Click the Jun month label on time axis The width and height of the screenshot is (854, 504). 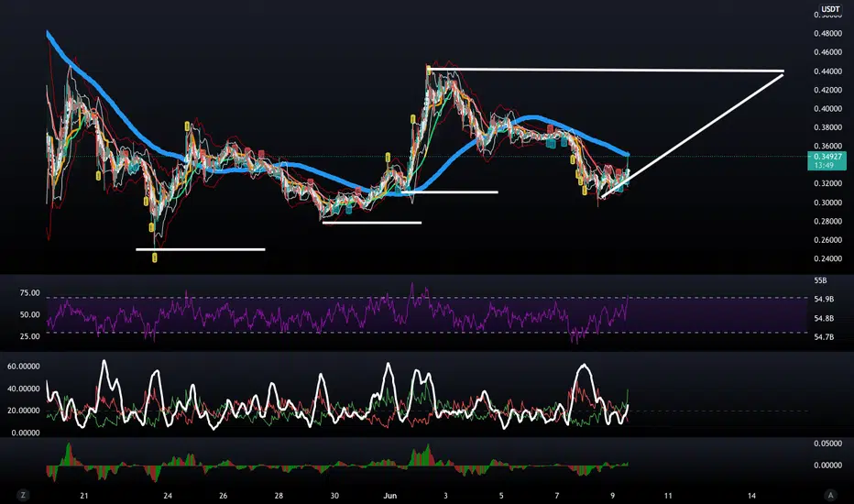(x=390, y=496)
